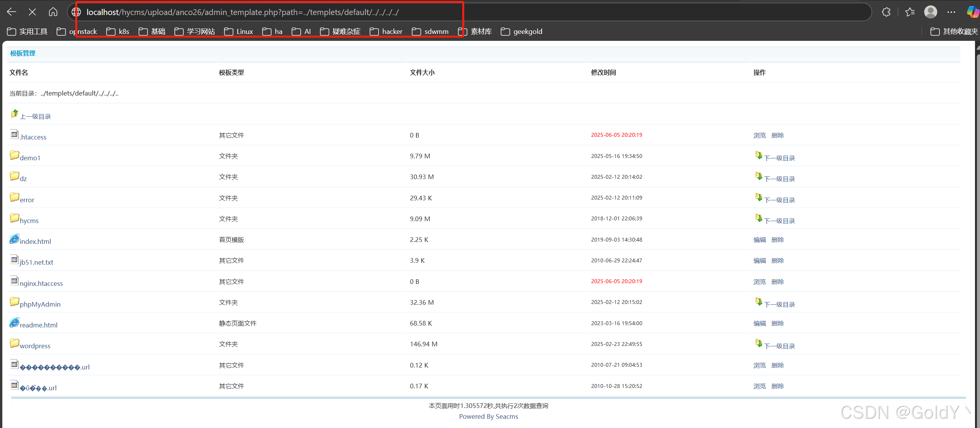Expand the Linux bookmarks folder
The height and width of the screenshot is (428, 980).
pyautogui.click(x=239, y=32)
